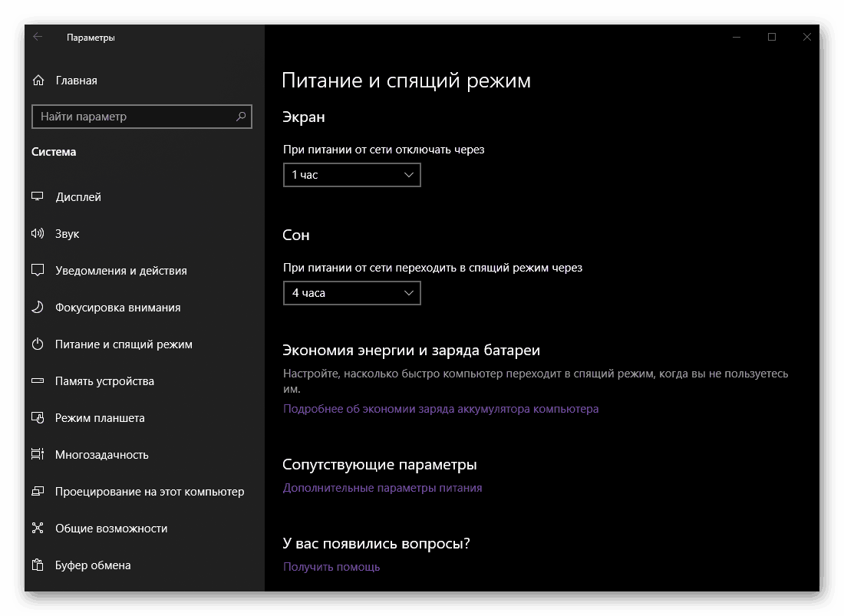
Task: Click the Главная home icon
Action: [x=38, y=80]
